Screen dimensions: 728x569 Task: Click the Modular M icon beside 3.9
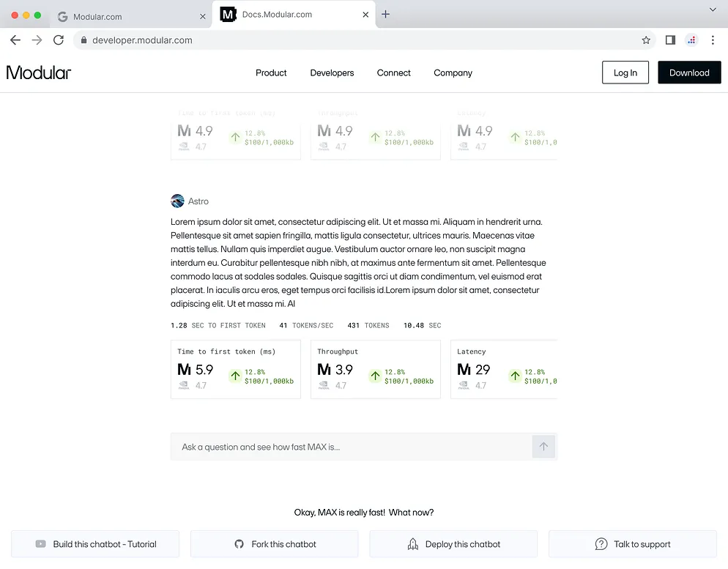point(324,369)
